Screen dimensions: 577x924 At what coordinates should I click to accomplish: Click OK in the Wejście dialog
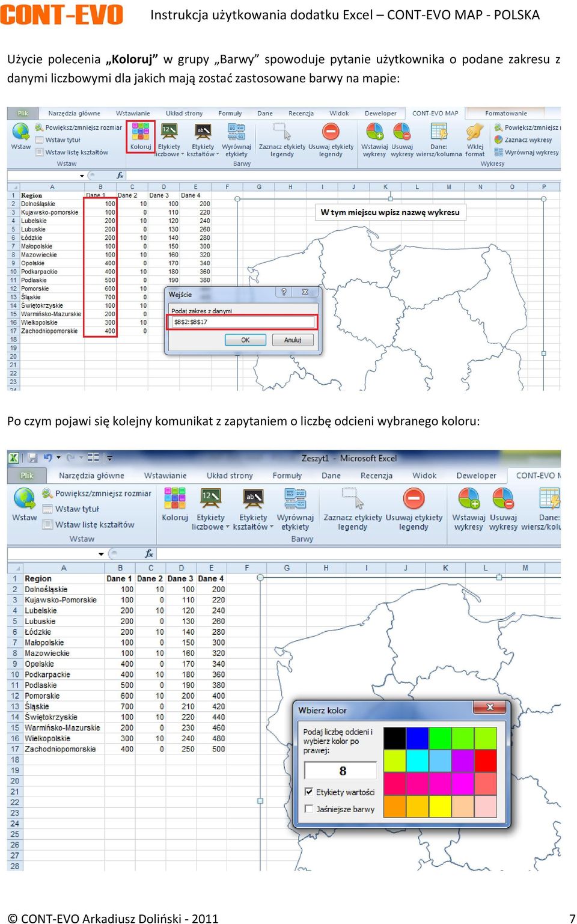tap(245, 340)
